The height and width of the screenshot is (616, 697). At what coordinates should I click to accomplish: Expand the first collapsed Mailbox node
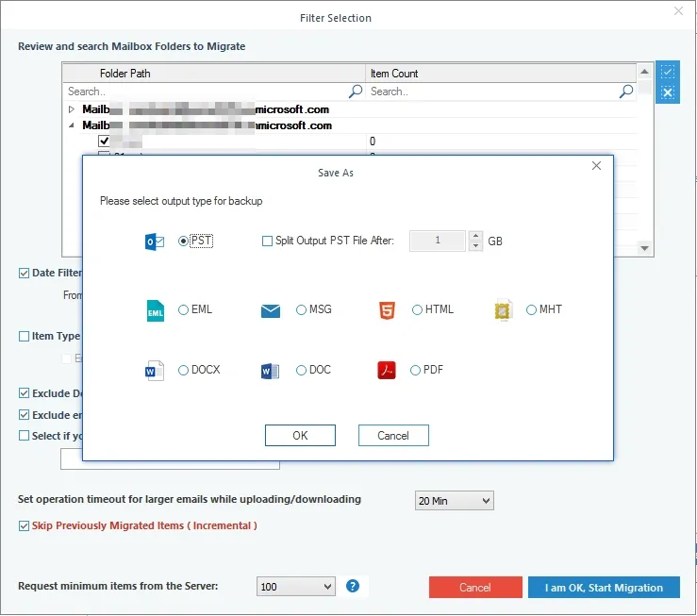tap(72, 109)
